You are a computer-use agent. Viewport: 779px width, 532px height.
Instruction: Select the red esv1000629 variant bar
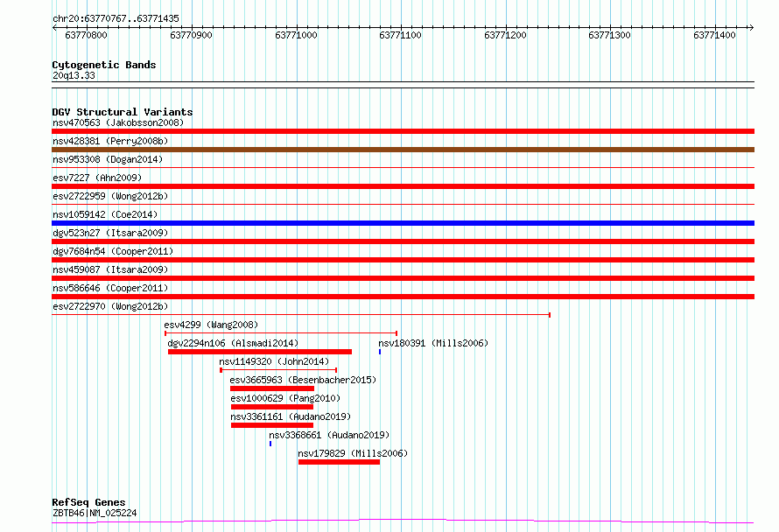coord(272,407)
